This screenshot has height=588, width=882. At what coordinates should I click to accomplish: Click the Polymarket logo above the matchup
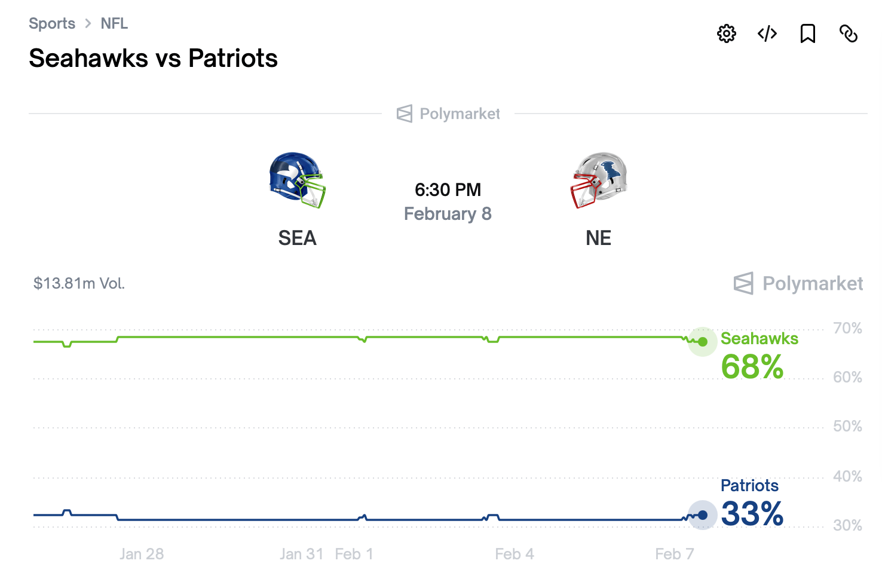point(448,114)
